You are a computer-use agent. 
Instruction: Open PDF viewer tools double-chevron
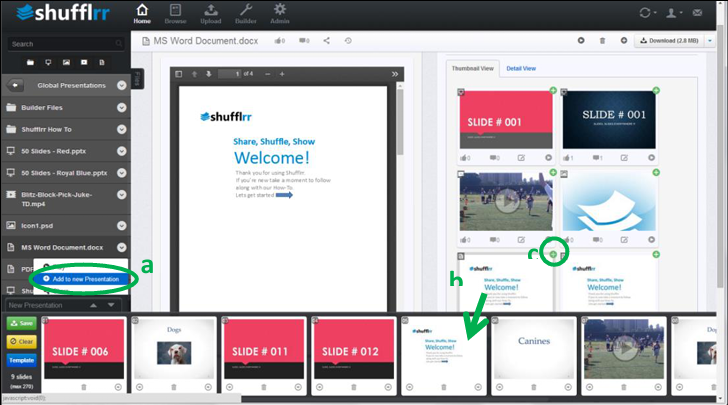395,74
